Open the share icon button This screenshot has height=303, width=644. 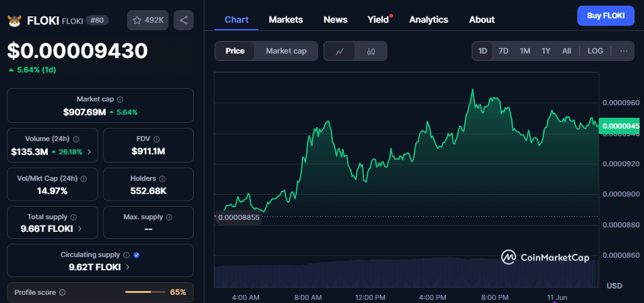click(184, 20)
